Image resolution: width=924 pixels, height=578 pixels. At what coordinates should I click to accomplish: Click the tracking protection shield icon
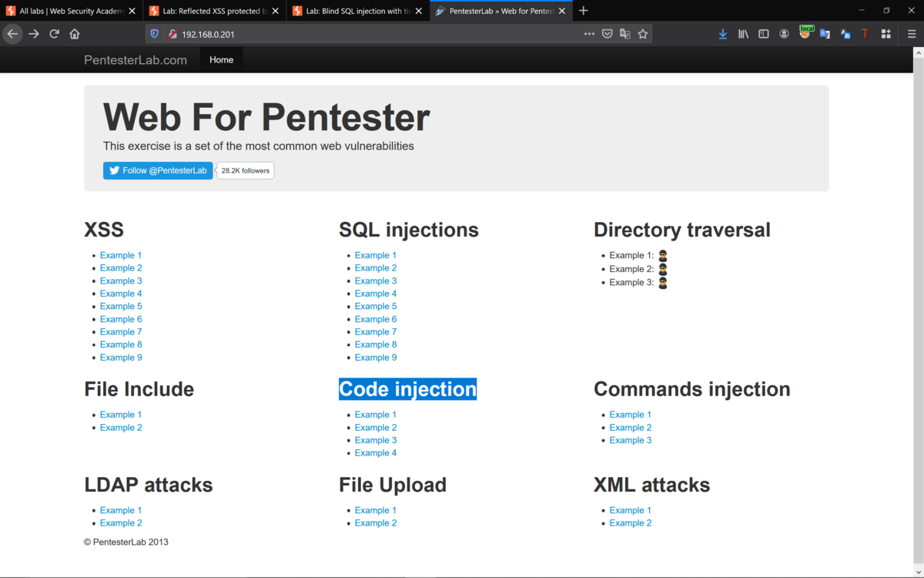pos(154,34)
